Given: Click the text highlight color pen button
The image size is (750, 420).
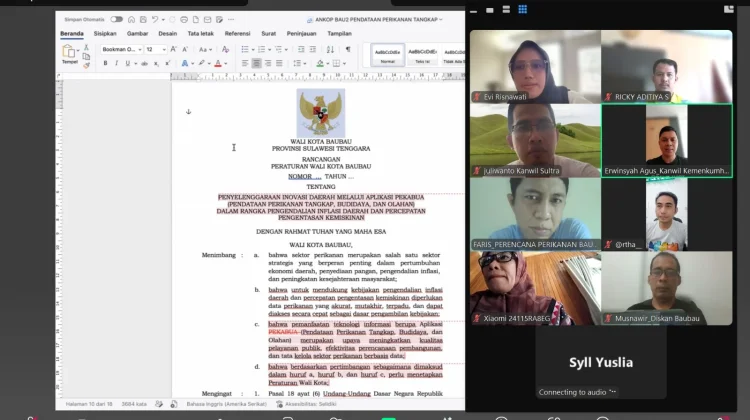Looking at the screenshot, I should coord(202,63).
